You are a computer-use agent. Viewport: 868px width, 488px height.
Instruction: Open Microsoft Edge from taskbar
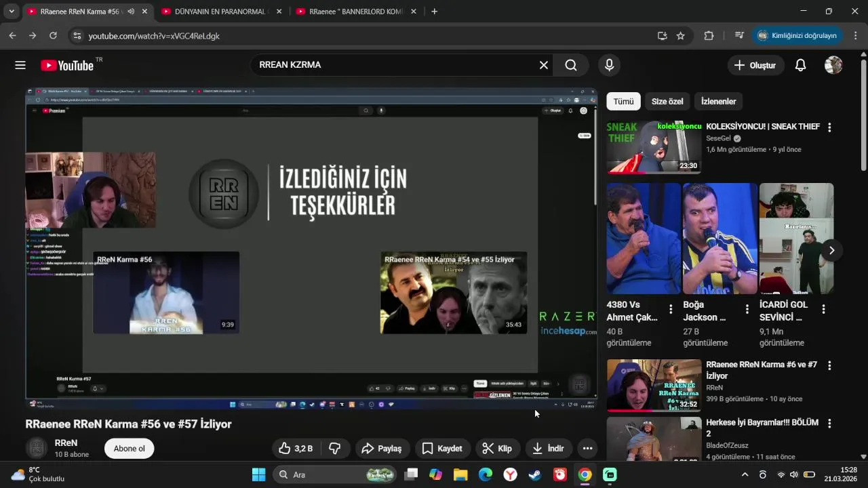tap(486, 474)
